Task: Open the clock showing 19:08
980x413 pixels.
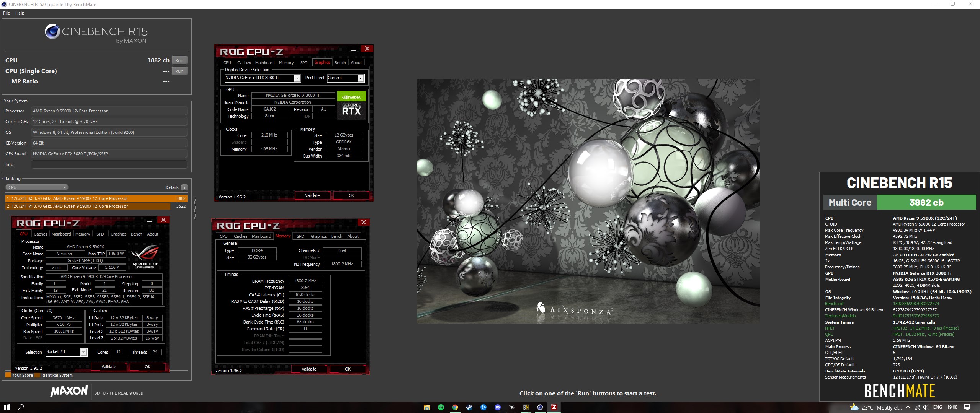Action: click(x=952, y=407)
